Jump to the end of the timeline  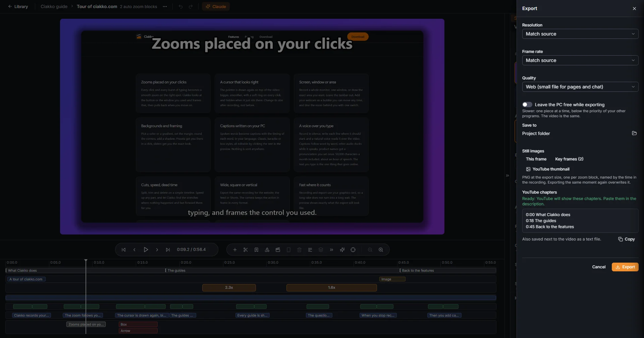pyautogui.click(x=168, y=250)
